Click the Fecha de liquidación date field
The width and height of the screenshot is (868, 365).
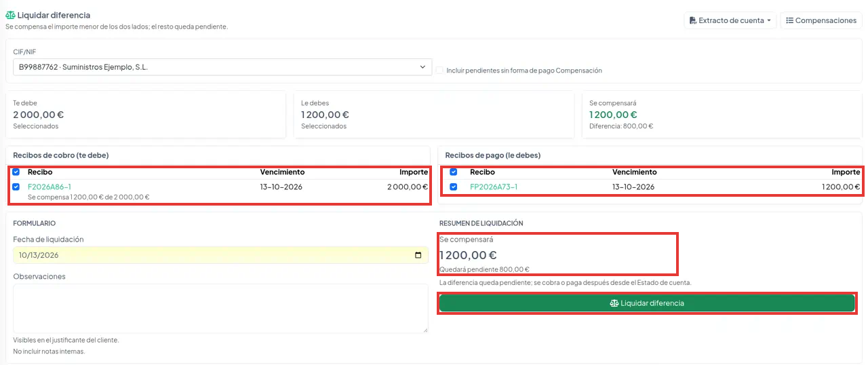tap(220, 255)
